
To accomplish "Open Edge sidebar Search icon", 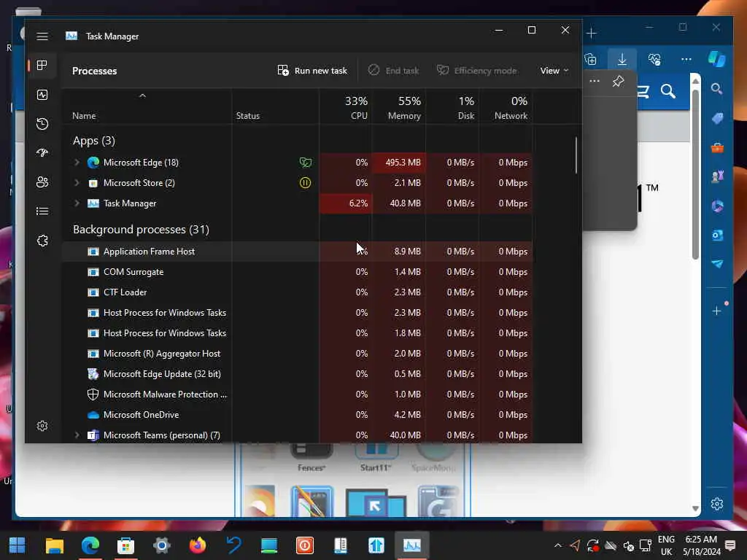I will pyautogui.click(x=716, y=88).
